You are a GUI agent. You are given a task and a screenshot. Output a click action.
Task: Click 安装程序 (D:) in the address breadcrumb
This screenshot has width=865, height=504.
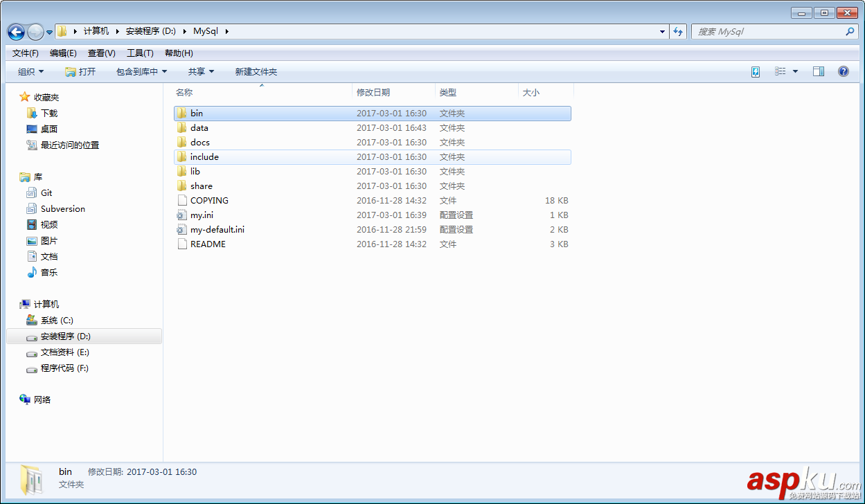click(x=151, y=32)
